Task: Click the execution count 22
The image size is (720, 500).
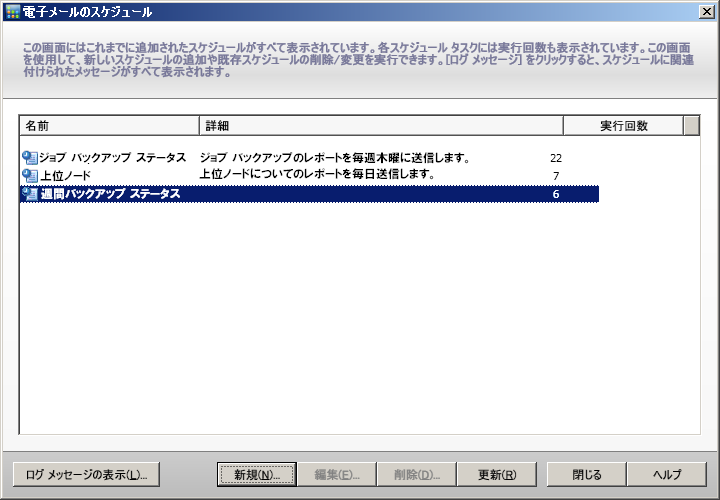Action: click(x=556, y=158)
